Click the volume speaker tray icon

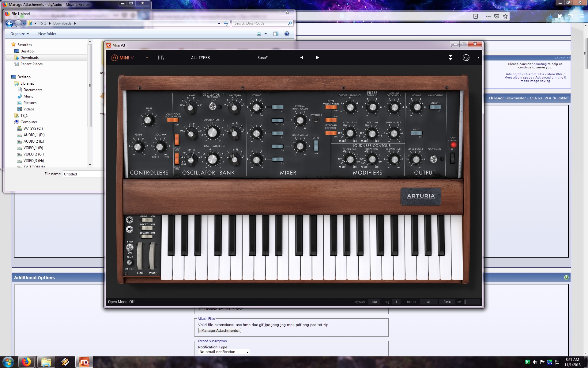(535, 362)
